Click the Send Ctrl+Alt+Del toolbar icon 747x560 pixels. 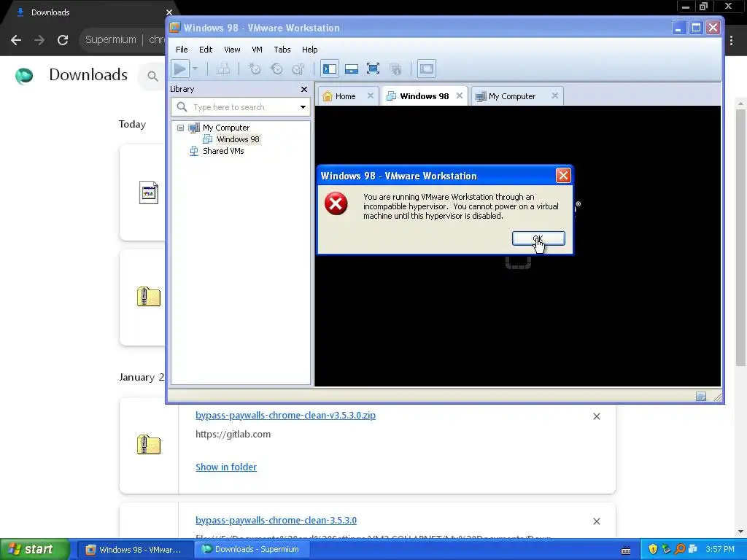(222, 69)
